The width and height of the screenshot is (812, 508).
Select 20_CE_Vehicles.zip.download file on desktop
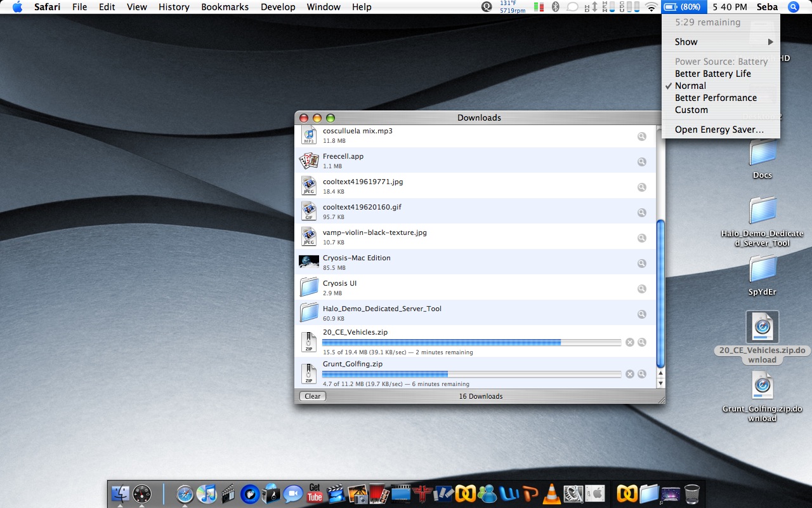coord(763,338)
